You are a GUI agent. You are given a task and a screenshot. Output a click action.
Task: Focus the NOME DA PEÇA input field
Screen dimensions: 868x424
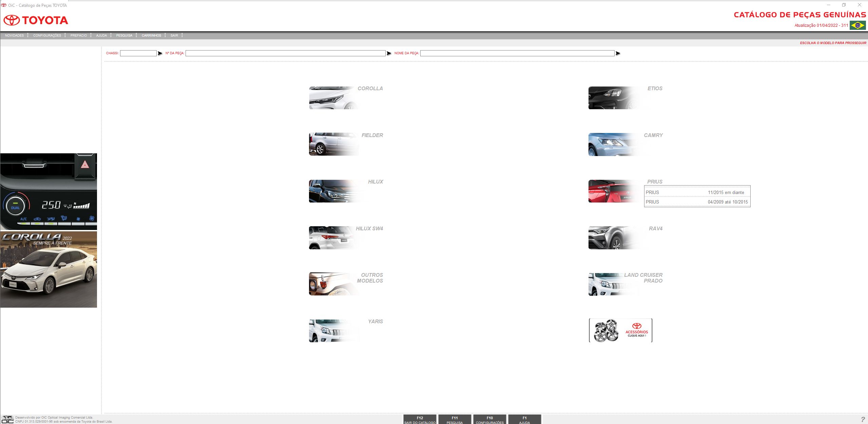(517, 53)
